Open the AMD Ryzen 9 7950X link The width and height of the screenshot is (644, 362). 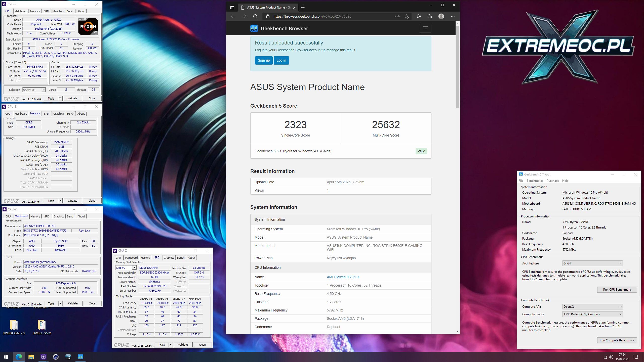tap(343, 277)
